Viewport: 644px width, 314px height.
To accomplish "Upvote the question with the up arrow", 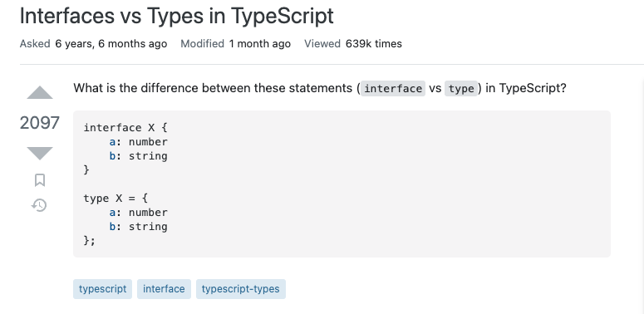I will click(40, 92).
